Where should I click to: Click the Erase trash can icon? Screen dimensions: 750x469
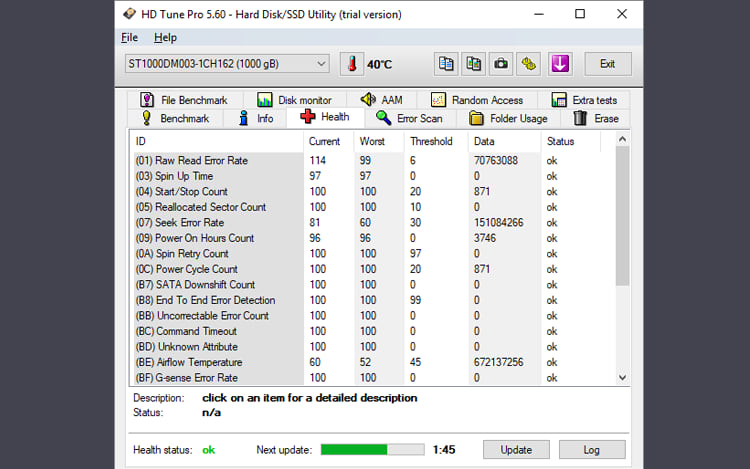click(580, 118)
